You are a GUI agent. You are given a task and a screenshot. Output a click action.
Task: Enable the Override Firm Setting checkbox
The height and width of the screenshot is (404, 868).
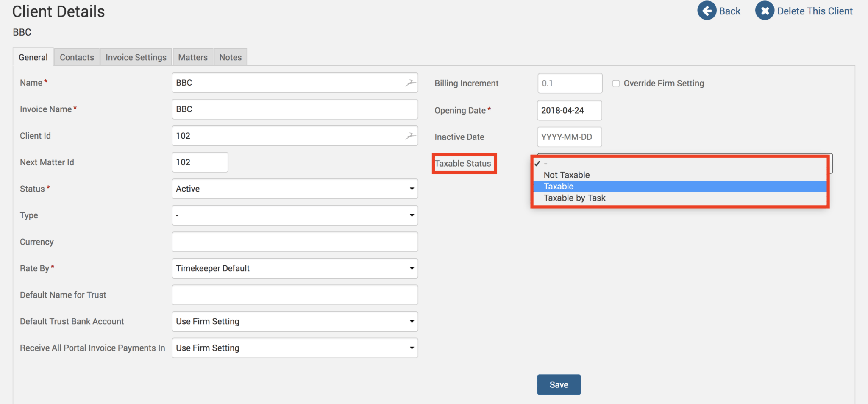pos(616,84)
